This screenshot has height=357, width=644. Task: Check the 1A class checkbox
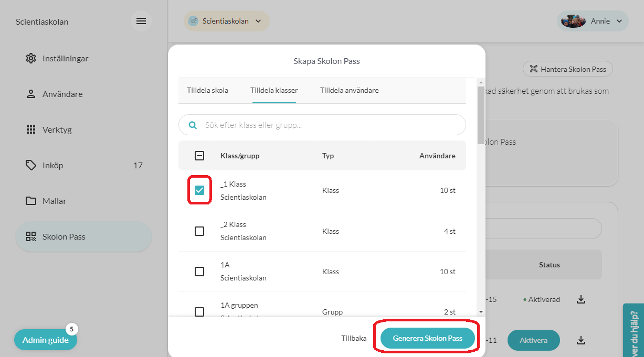[199, 272]
